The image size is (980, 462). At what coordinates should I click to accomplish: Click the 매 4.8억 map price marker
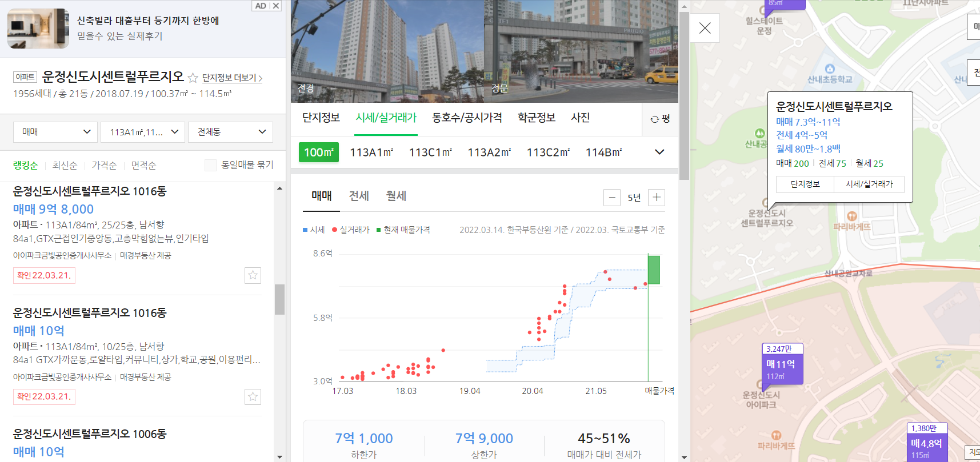927,443
